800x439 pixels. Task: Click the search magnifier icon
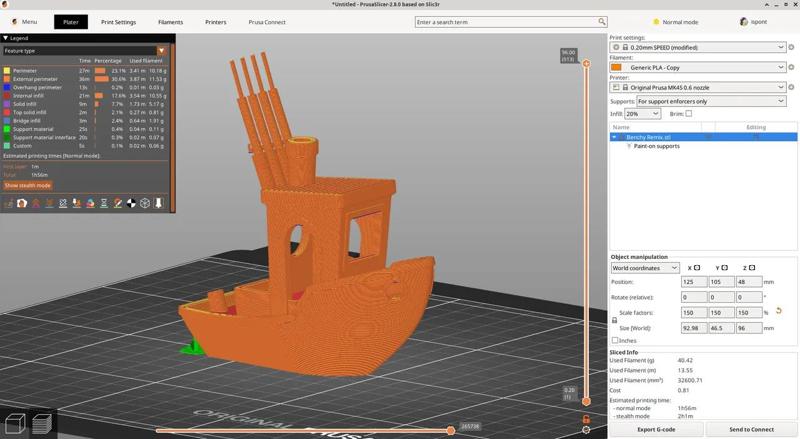(x=602, y=21)
